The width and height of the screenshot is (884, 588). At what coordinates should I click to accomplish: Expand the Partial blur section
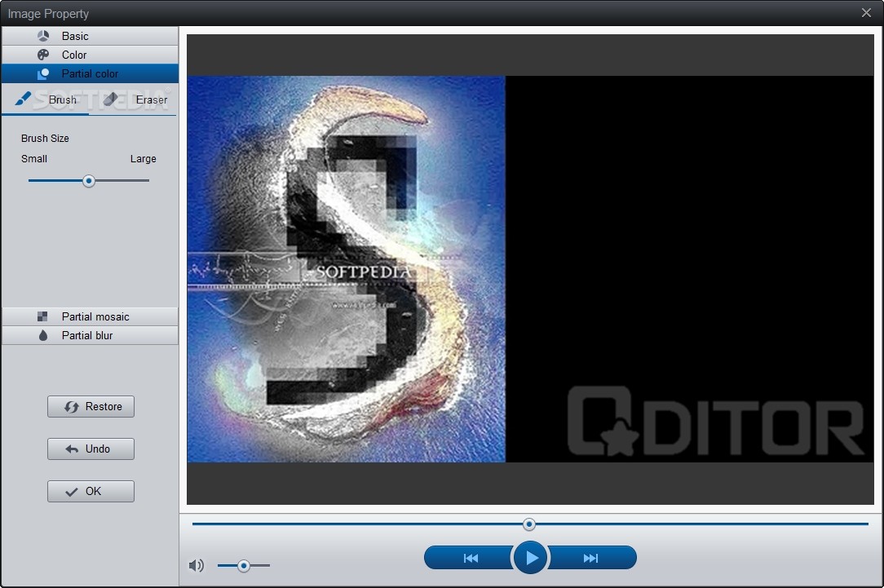coord(90,335)
